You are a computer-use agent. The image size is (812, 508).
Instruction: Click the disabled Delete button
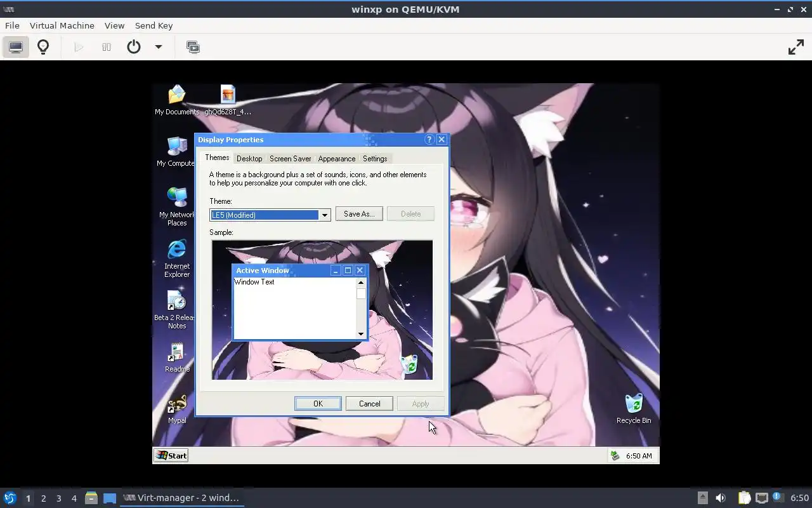[x=410, y=214]
